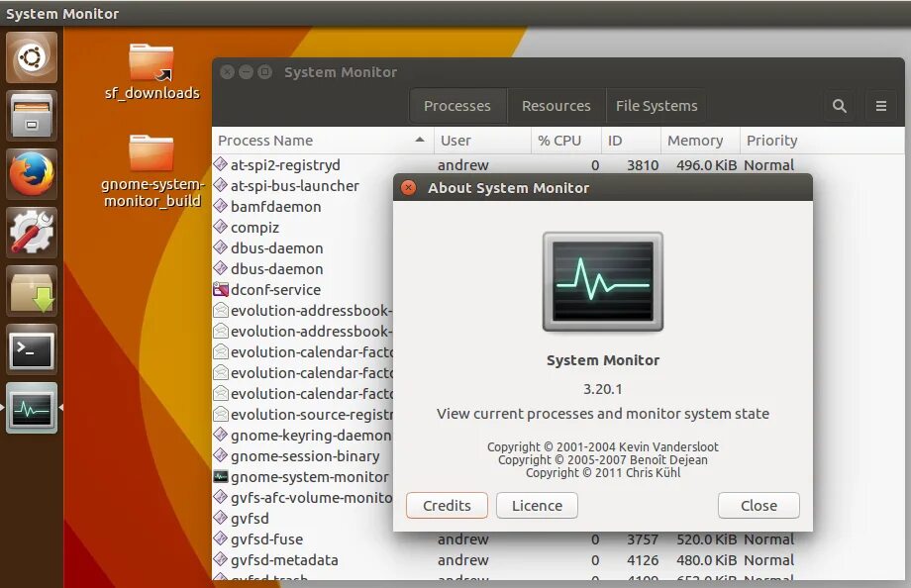Screen dimensions: 911x588
Task: Open the sf_downloads desktop folder
Action: (152, 71)
